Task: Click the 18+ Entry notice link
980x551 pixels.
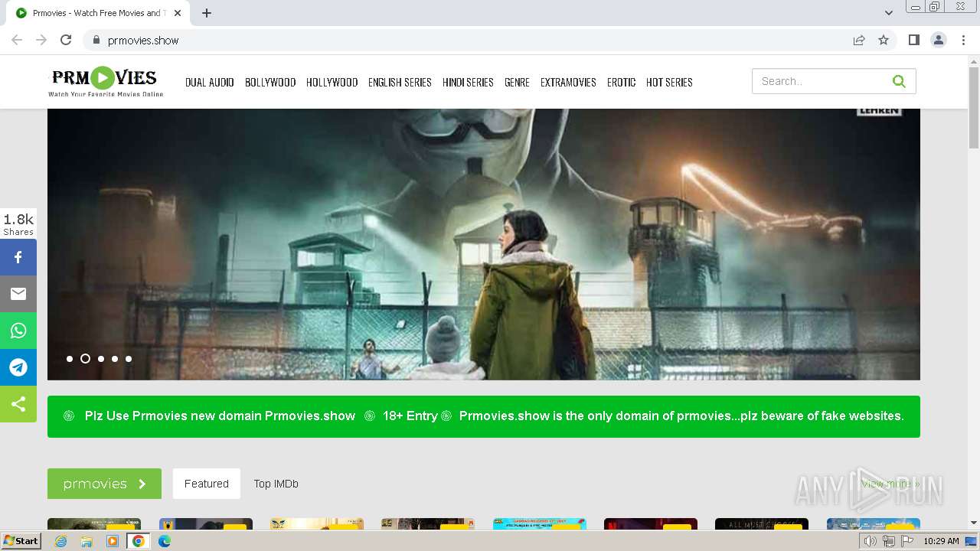Action: [x=410, y=416]
